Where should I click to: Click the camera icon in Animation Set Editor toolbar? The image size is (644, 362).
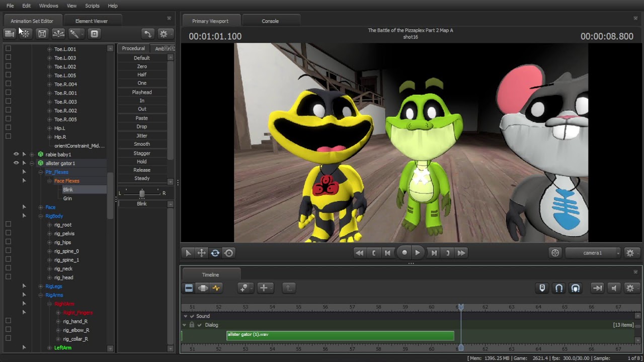tap(10, 34)
